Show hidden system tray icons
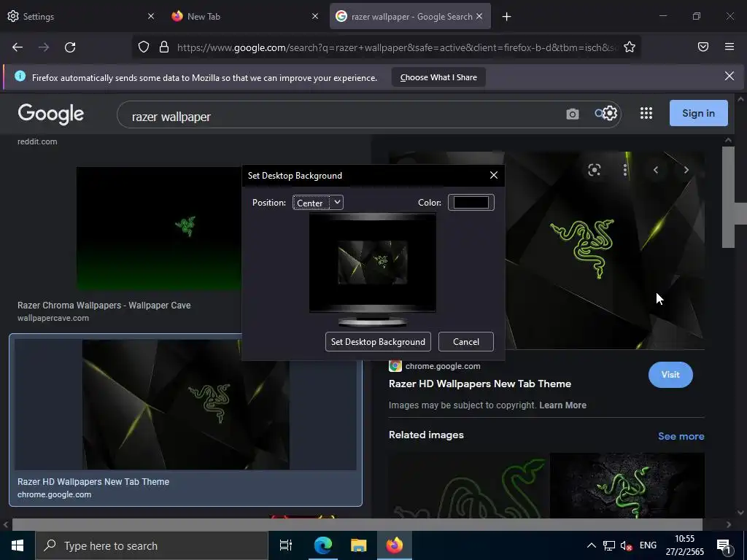This screenshot has width=747, height=560. (x=591, y=545)
